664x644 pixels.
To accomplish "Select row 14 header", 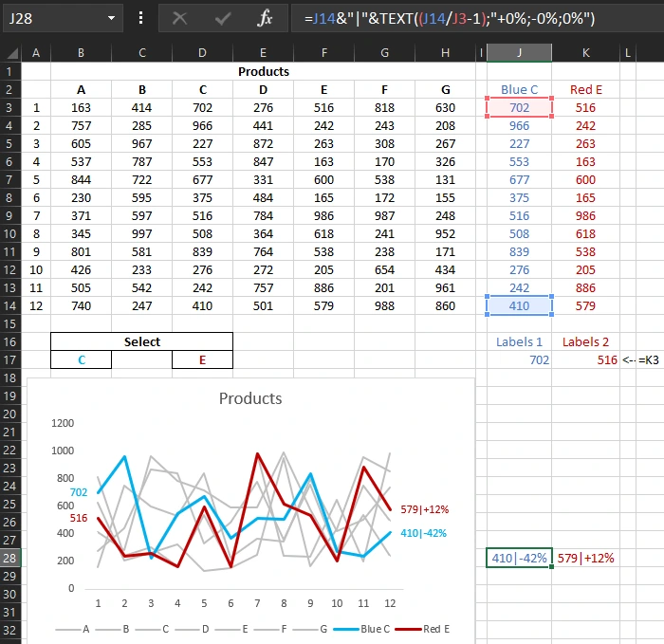I will pyautogui.click(x=10, y=305).
